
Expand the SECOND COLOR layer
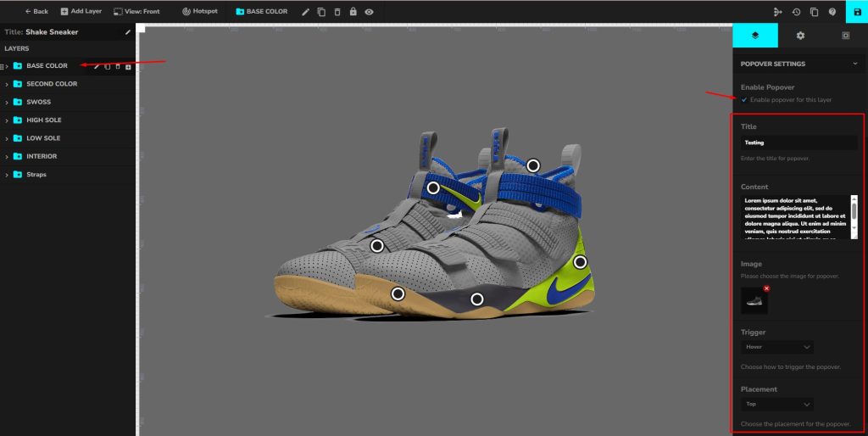pos(7,84)
